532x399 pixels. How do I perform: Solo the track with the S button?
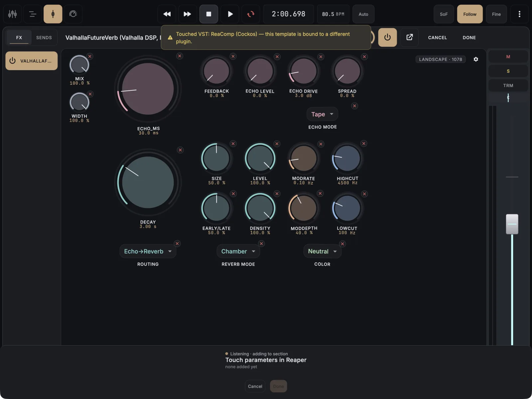pyautogui.click(x=508, y=71)
